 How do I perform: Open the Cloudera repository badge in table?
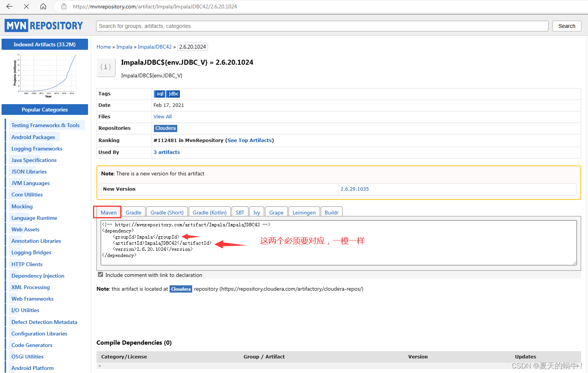(165, 128)
